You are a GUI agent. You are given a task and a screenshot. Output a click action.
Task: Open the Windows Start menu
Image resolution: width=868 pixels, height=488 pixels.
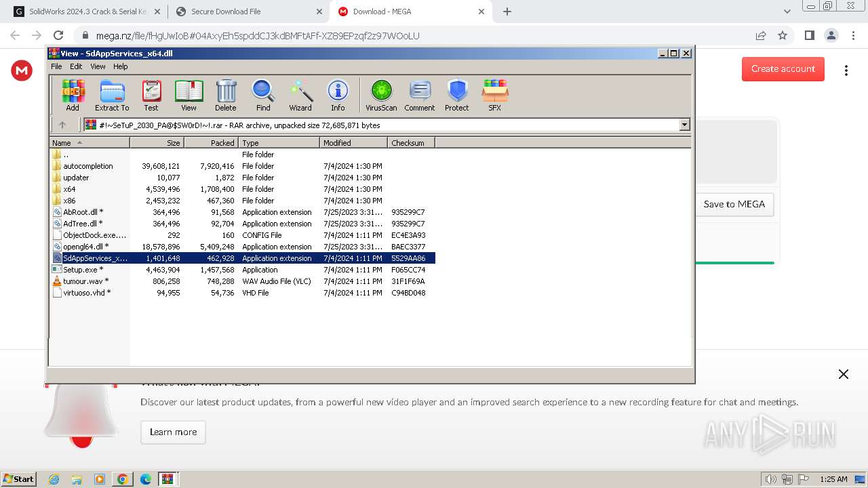coord(19,479)
